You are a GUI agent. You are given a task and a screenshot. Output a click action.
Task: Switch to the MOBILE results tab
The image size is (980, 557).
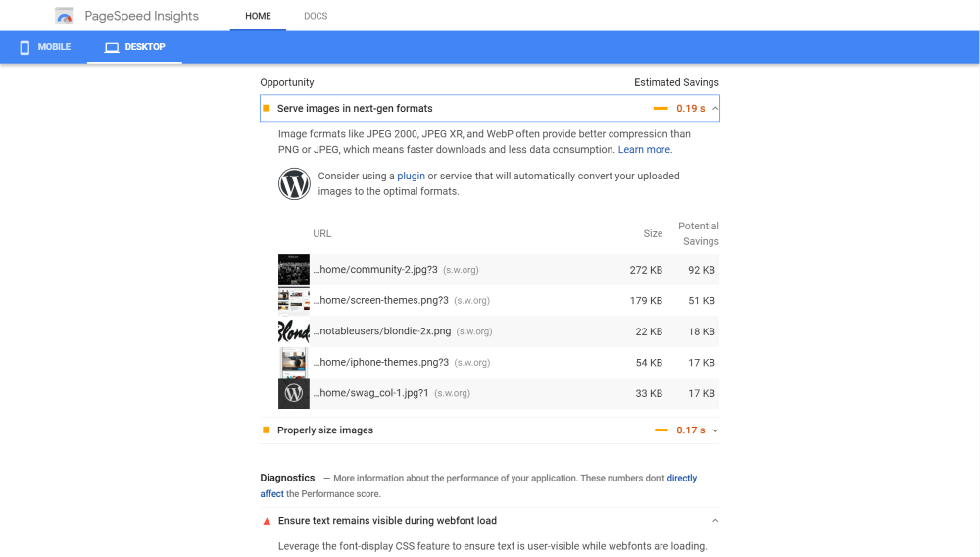coord(44,47)
